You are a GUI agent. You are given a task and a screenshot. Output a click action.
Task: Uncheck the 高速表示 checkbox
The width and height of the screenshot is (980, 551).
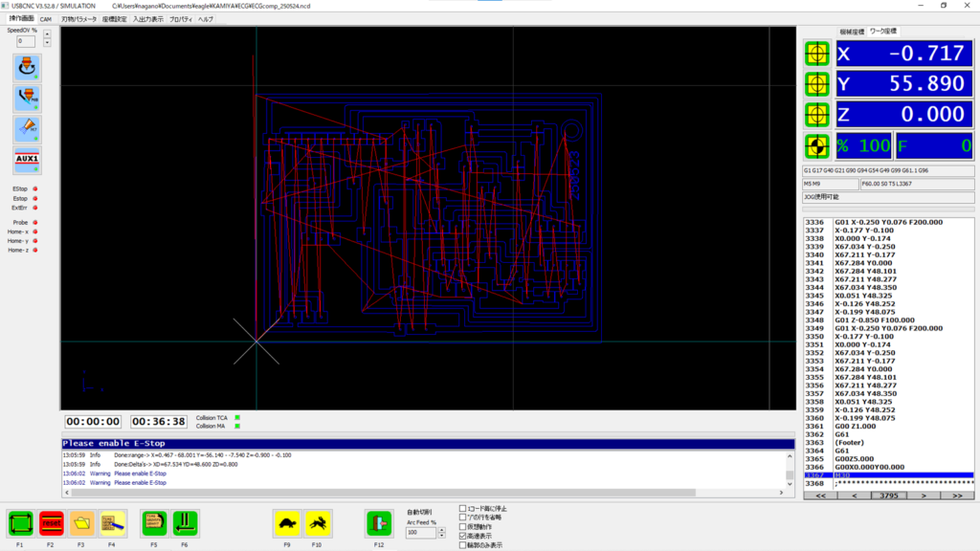tap(464, 537)
